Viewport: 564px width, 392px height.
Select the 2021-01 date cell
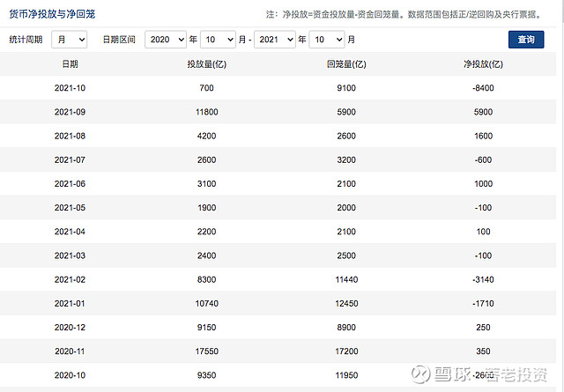coord(70,304)
